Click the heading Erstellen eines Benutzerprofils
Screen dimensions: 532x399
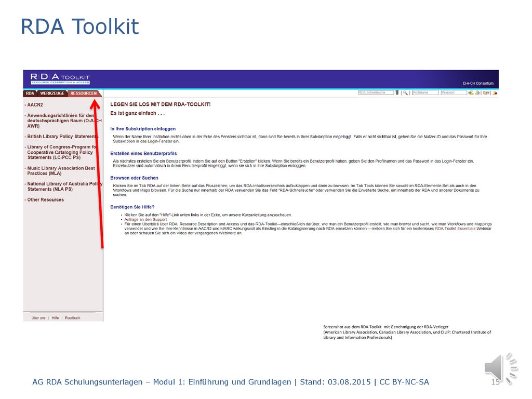coord(143,153)
